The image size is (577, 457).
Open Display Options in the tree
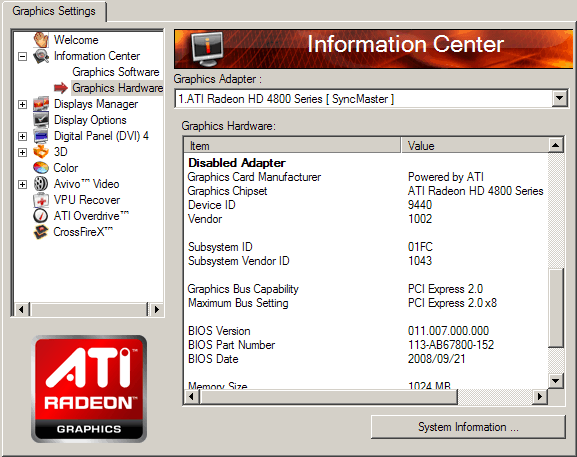[x=90, y=120]
